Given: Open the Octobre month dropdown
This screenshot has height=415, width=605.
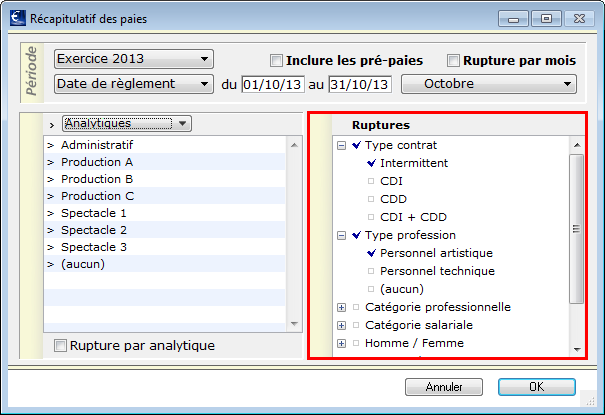Looking at the screenshot, I should pyautogui.click(x=489, y=84).
